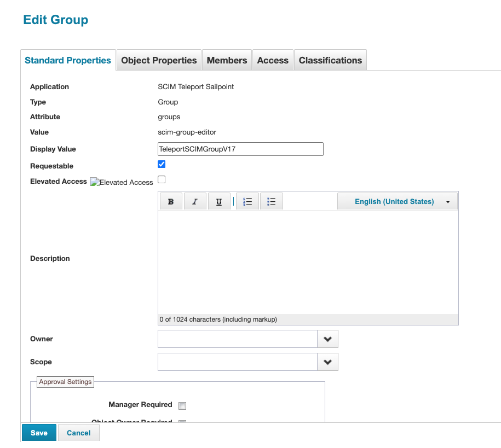Uncheck the Requestable checkbox
This screenshot has width=501, height=448.
pyautogui.click(x=162, y=164)
